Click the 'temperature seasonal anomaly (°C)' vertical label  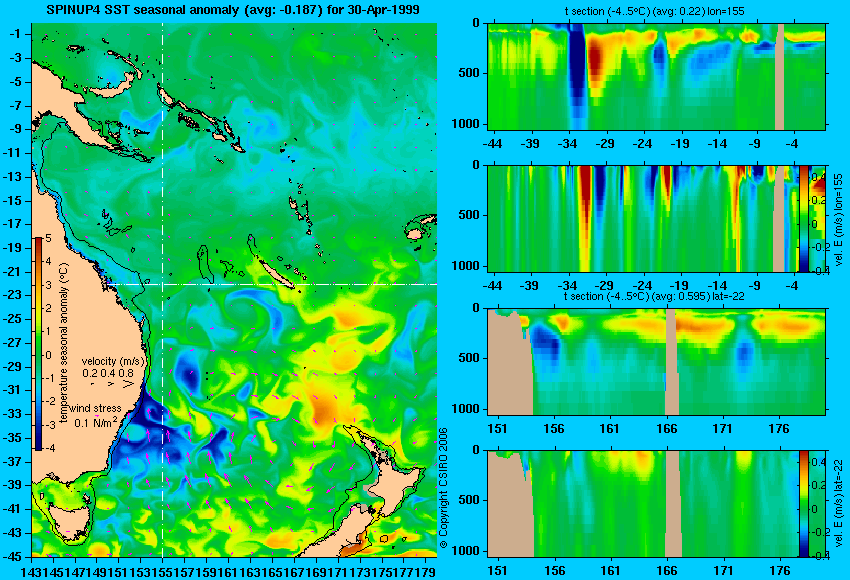point(64,343)
